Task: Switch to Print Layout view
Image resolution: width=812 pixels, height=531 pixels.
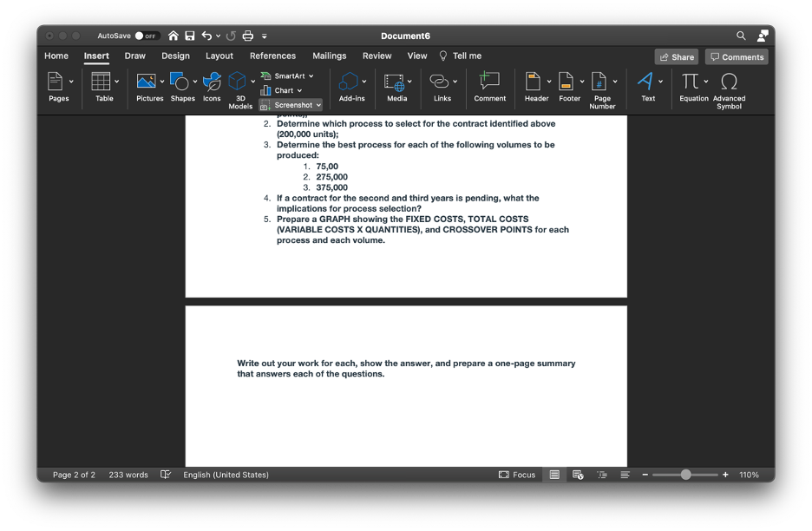Action: click(x=554, y=475)
